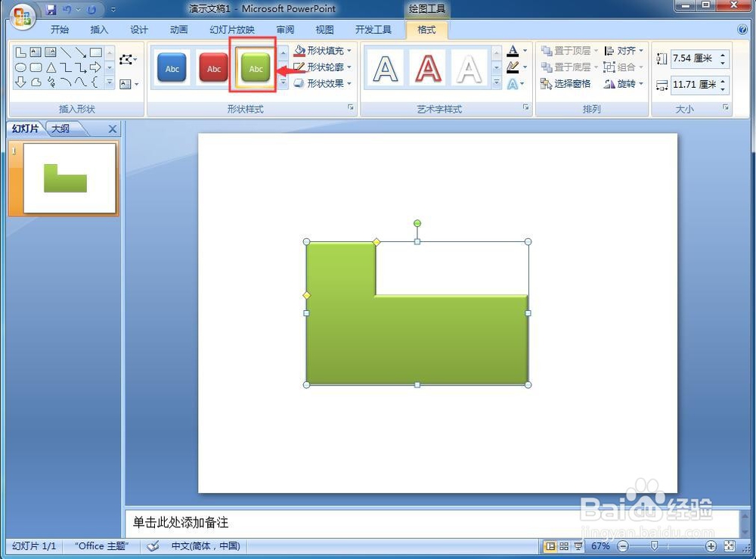Open the Slide Show (幻灯片放映) tab

pos(232,30)
